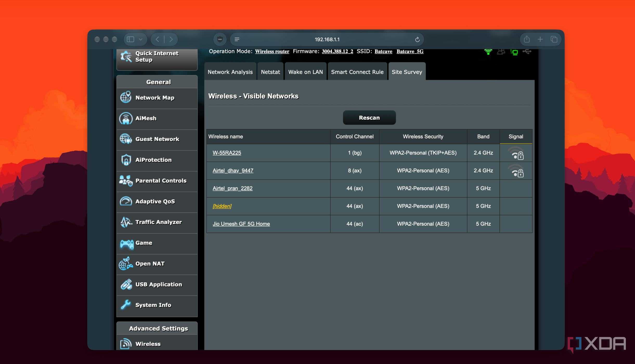Click the Batcave_5G SSID link
Screen dimensions: 635x364
[x=410, y=51]
